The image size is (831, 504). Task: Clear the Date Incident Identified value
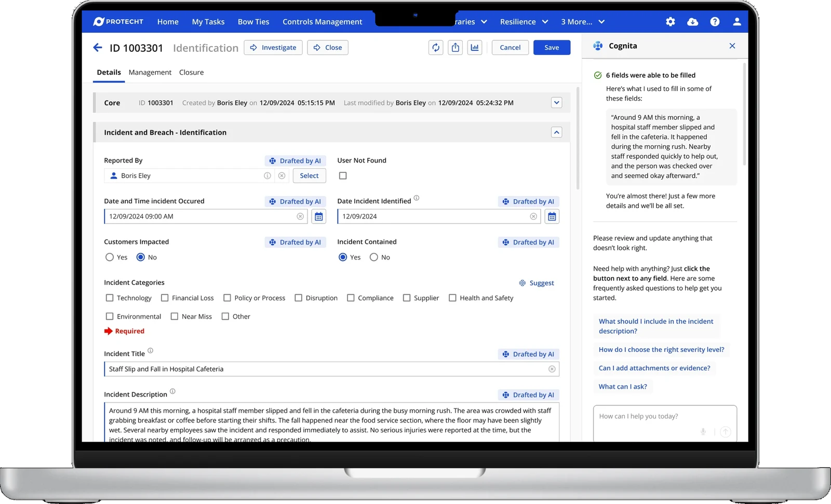(533, 216)
